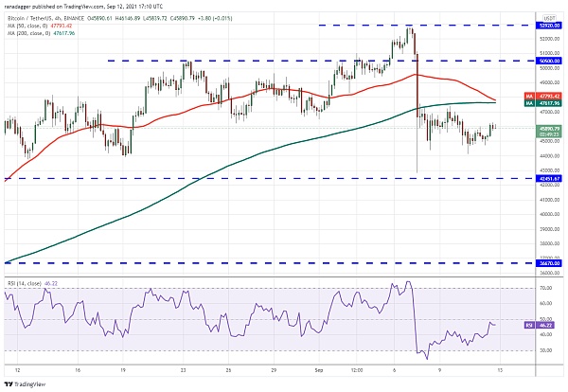
Task: Click the MA (200, close, 0) indicator legend
Action: [42, 33]
